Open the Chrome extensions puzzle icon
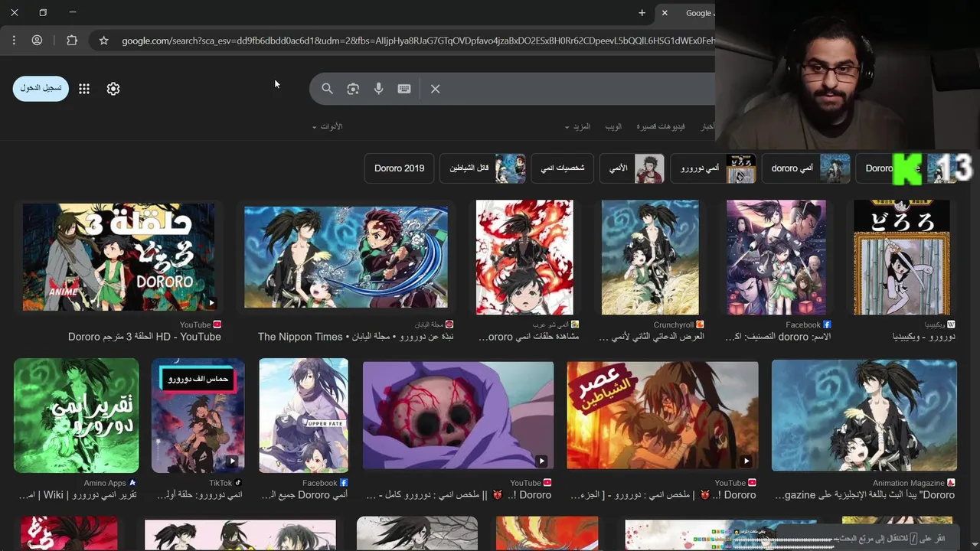 72,41
